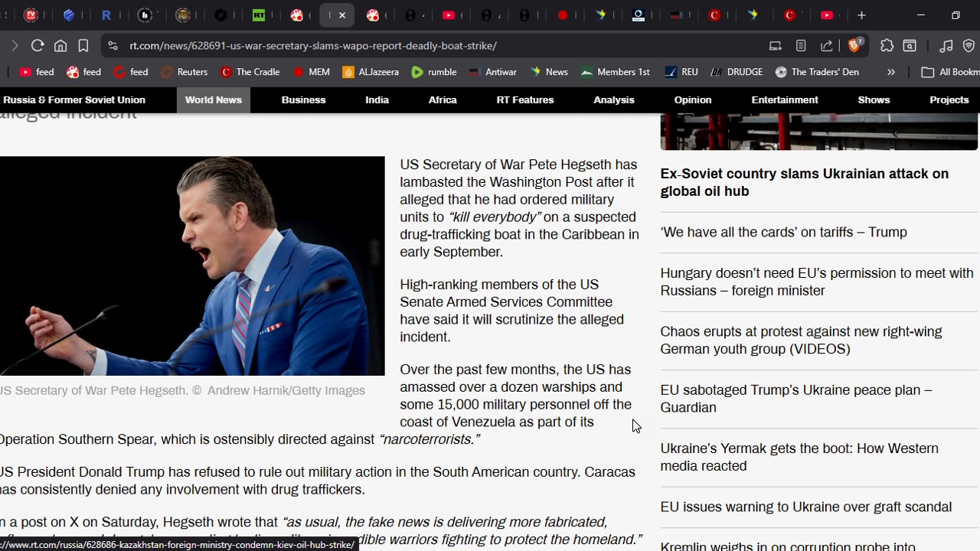Open a new browser tab

861,15
